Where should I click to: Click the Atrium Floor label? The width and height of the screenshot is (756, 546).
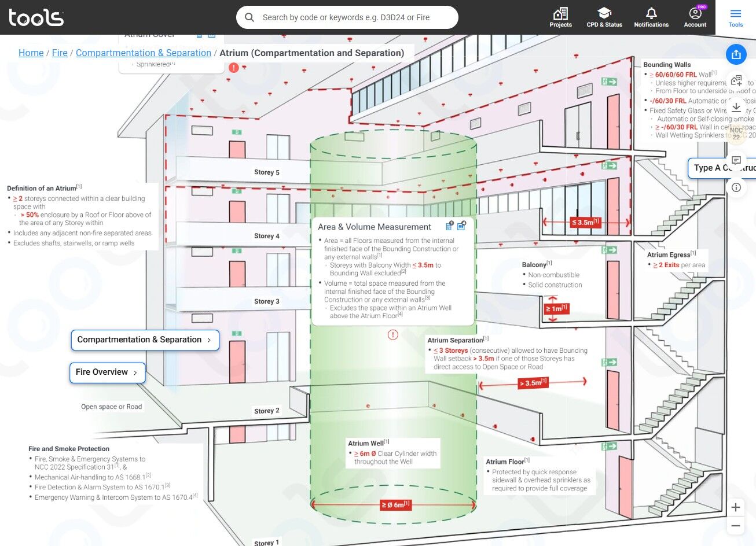(x=508, y=462)
